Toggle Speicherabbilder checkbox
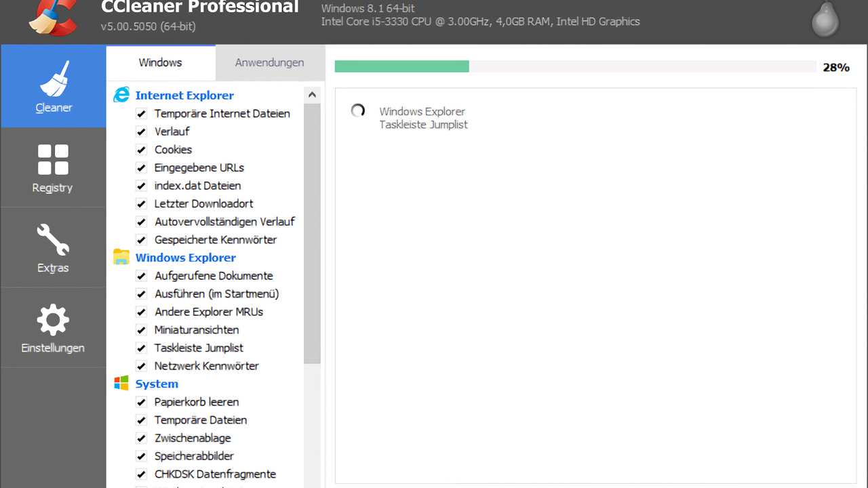The image size is (868, 488). pos(141,456)
